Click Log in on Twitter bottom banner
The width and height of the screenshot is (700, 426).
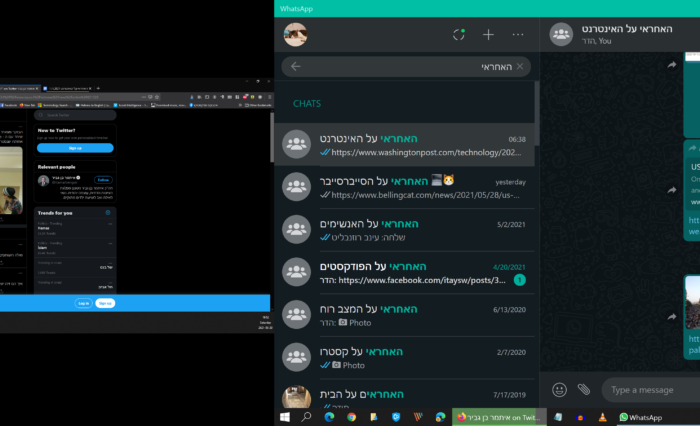tap(83, 303)
